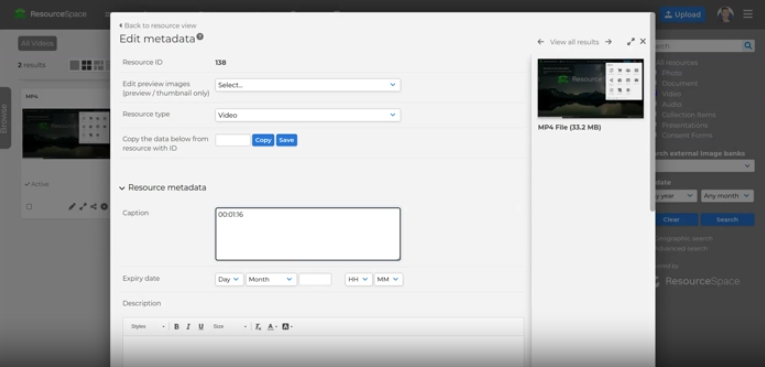
Task: Open the Any month date dropdown
Action: 727,196
